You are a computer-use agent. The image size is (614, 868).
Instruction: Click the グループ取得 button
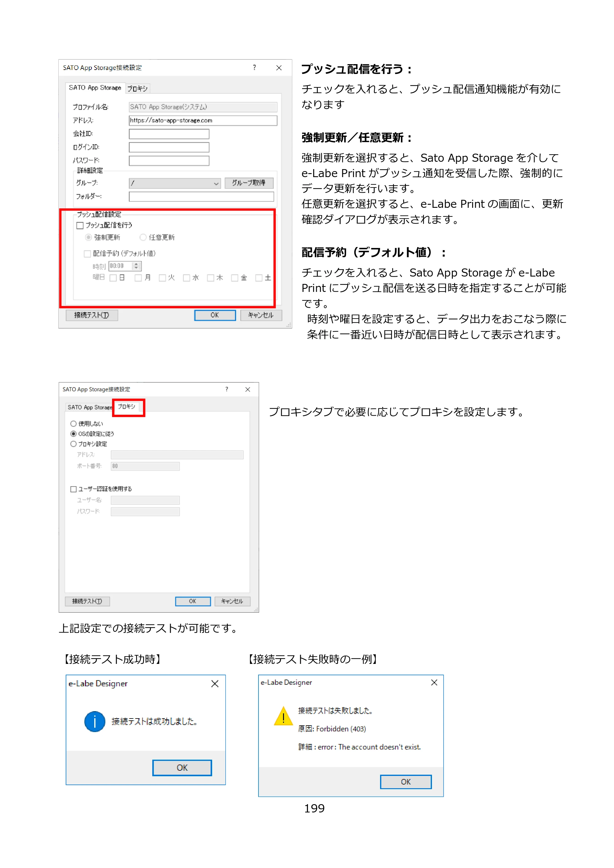coord(249,183)
